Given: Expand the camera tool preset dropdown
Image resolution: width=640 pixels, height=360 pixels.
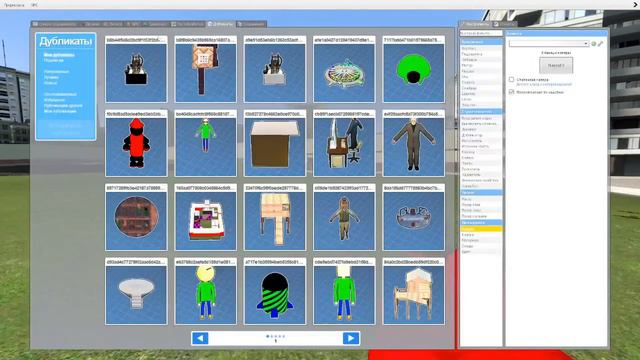Looking at the screenshot, I should pos(549,43).
